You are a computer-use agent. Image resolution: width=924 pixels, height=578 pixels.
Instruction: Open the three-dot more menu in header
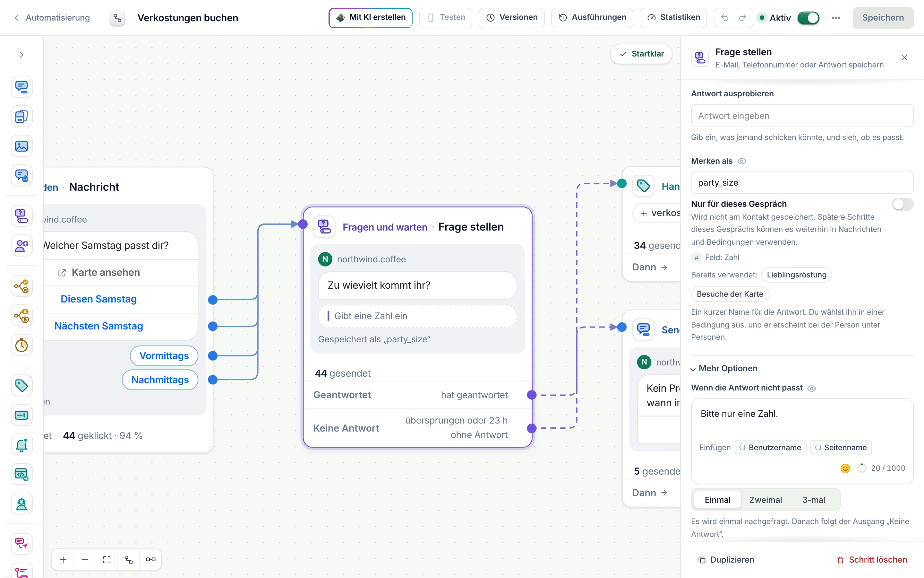coord(836,18)
